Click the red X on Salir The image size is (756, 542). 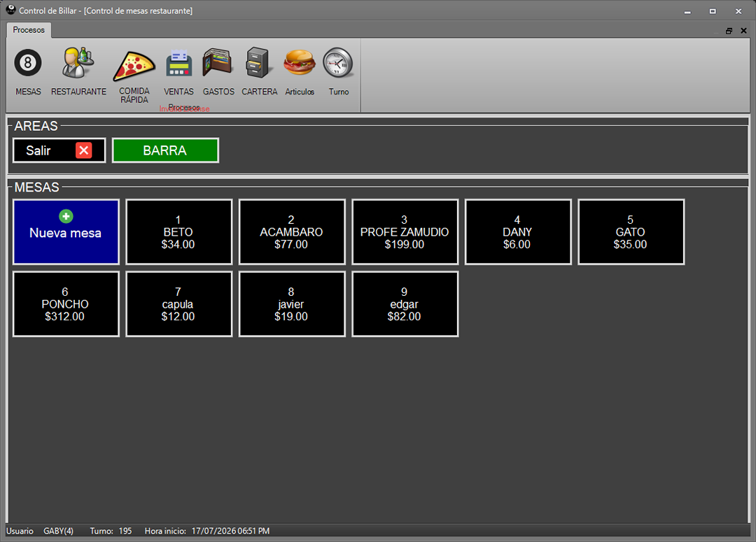pyautogui.click(x=84, y=150)
